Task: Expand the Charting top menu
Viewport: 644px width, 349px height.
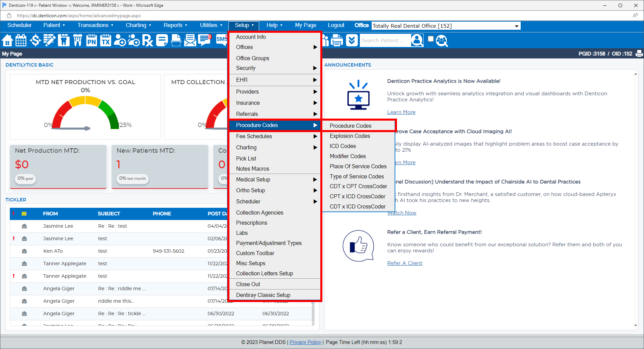Action: 138,25
